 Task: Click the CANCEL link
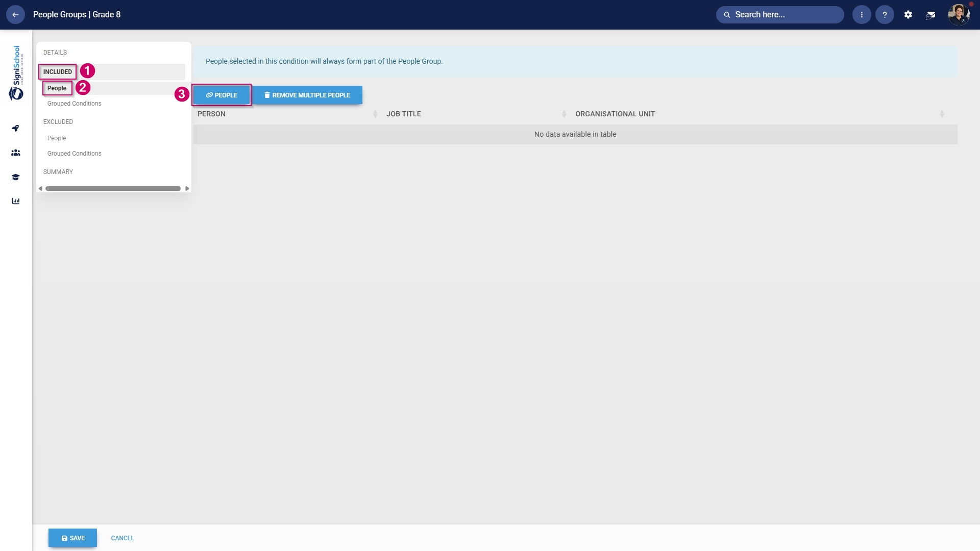[122, 538]
